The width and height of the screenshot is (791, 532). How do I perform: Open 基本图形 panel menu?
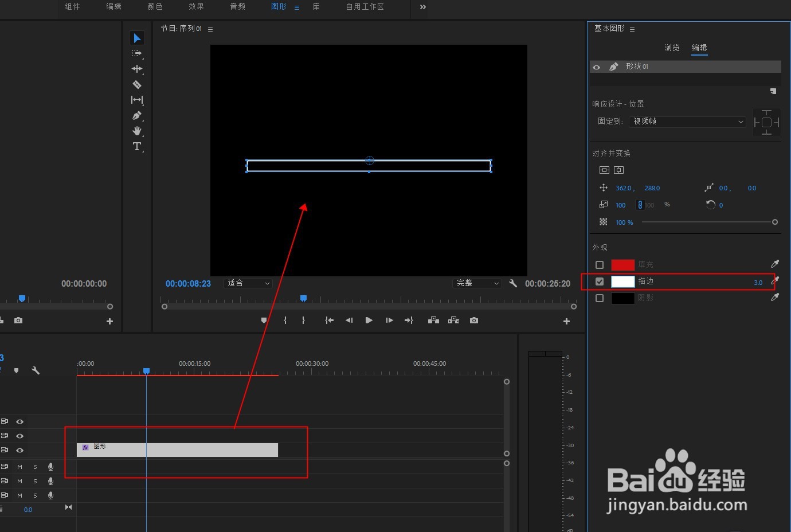(x=632, y=29)
